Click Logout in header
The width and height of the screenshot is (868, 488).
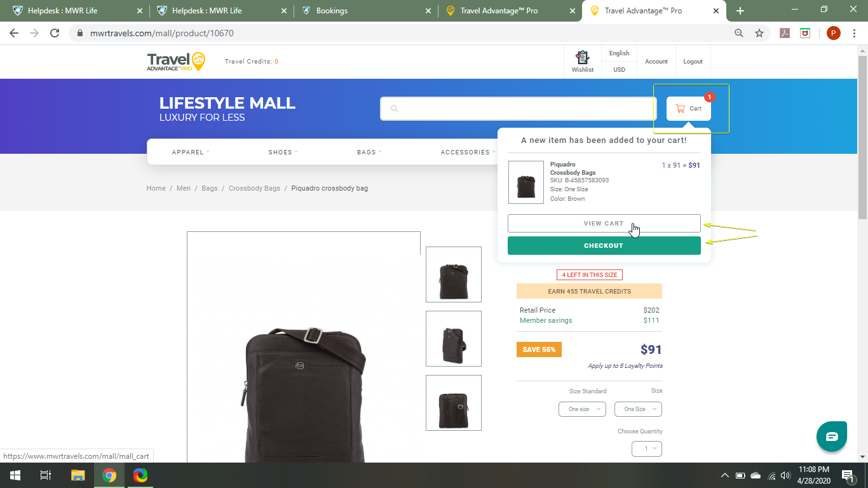(x=693, y=62)
